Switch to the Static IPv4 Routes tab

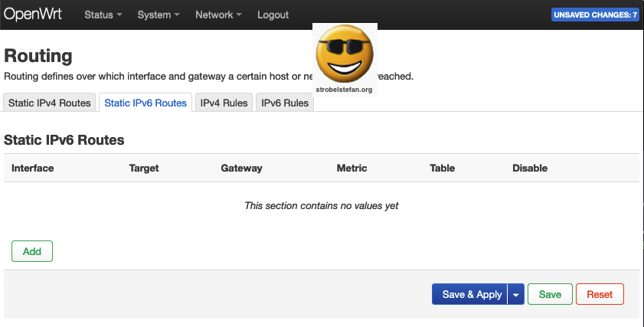click(x=50, y=103)
